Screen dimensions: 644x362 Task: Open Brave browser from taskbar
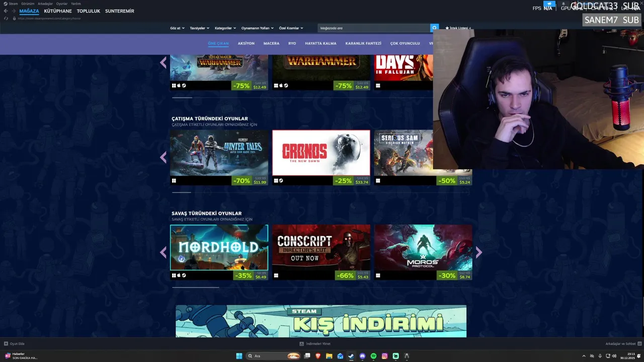tap(318, 356)
